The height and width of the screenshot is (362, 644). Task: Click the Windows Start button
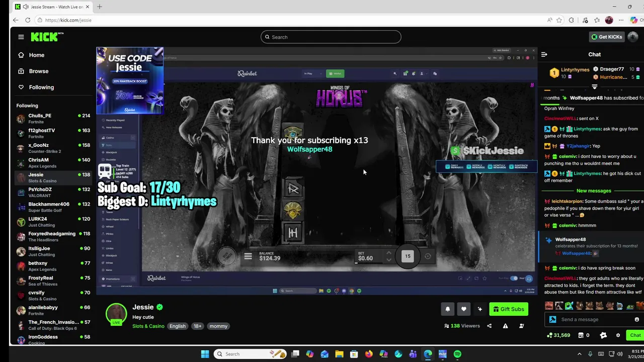205,354
